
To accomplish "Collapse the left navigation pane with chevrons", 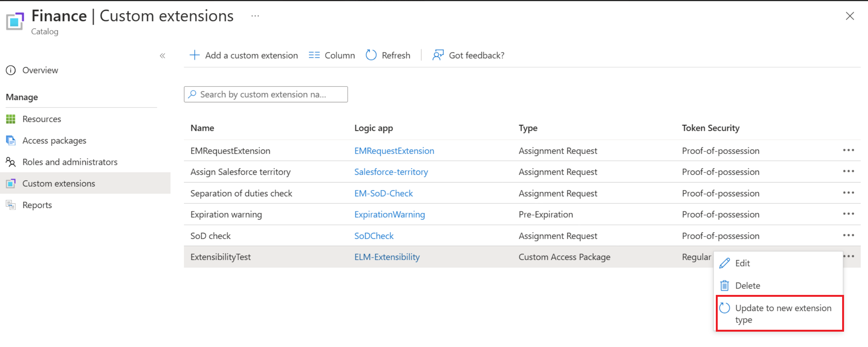I will [162, 56].
